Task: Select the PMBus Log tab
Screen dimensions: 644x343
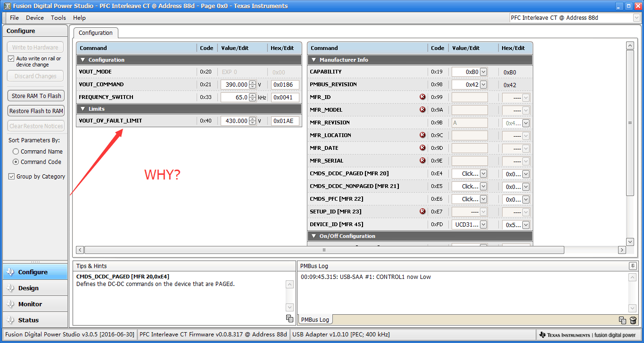Action: click(x=315, y=319)
